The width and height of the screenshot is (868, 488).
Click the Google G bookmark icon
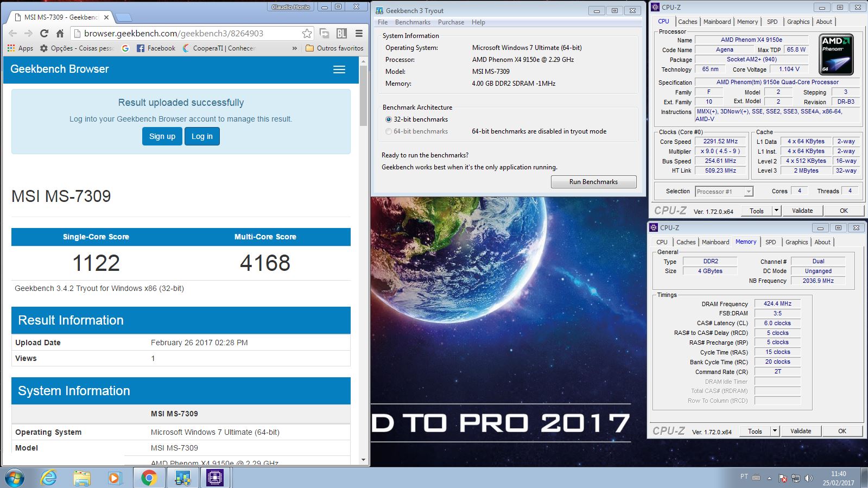pos(125,48)
